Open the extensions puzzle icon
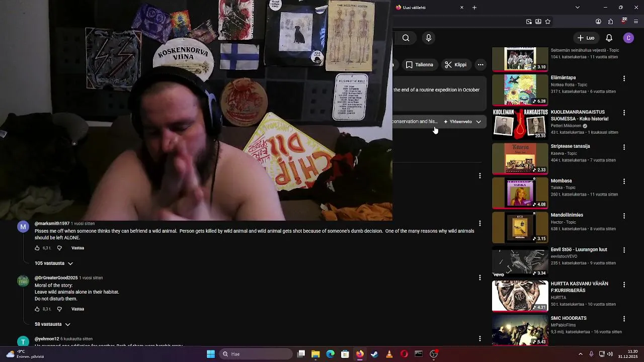644x362 pixels. pyautogui.click(x=610, y=22)
